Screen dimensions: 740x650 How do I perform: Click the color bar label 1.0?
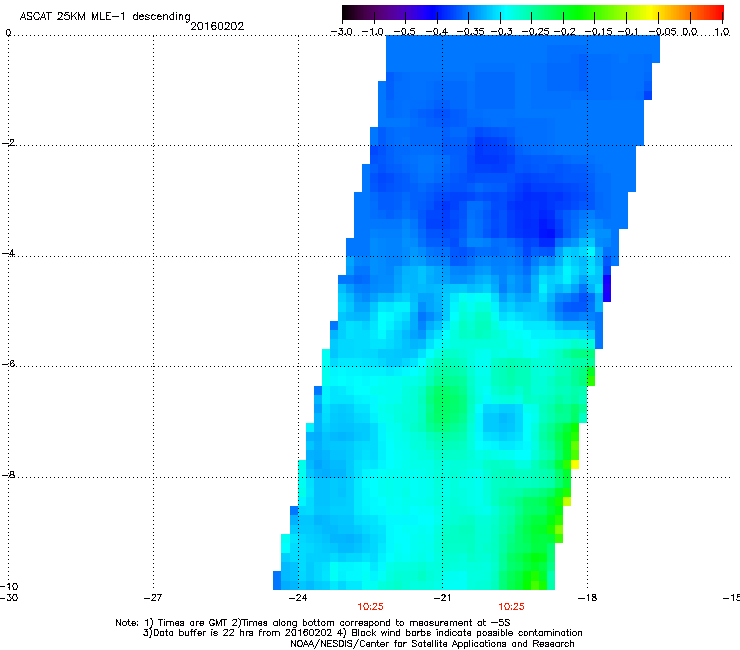(x=722, y=32)
